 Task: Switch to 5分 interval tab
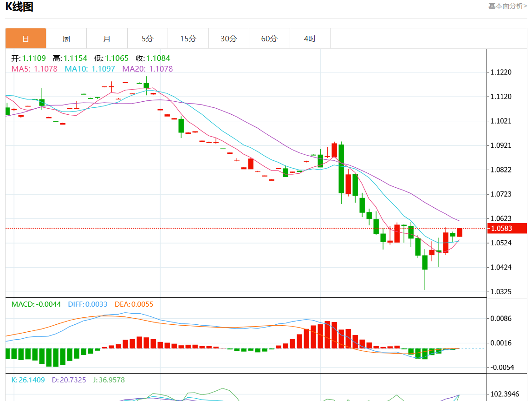[x=148, y=39]
